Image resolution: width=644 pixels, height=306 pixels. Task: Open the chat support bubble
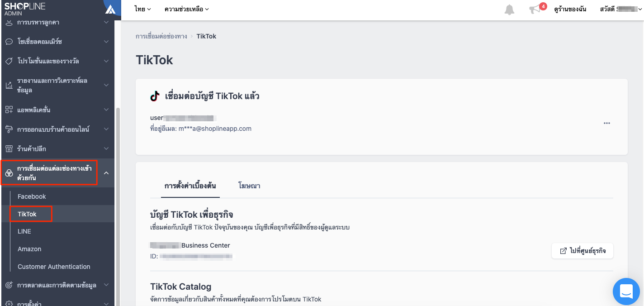626,292
